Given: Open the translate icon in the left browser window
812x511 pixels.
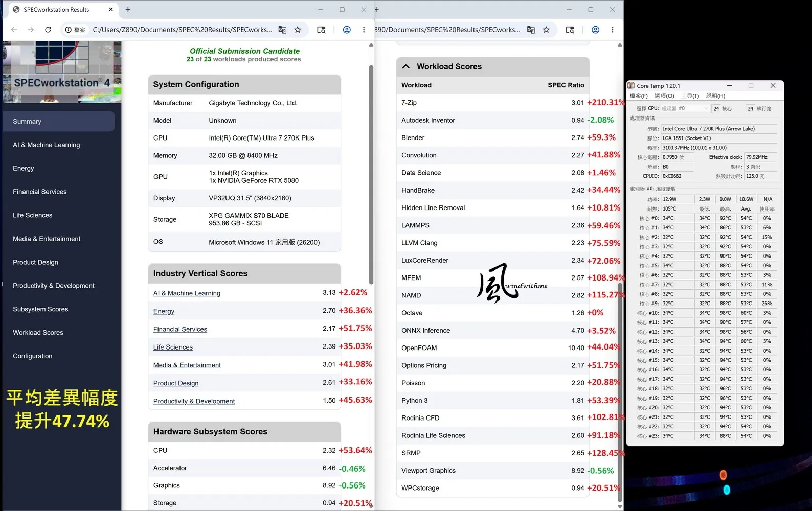Looking at the screenshot, I should point(282,30).
